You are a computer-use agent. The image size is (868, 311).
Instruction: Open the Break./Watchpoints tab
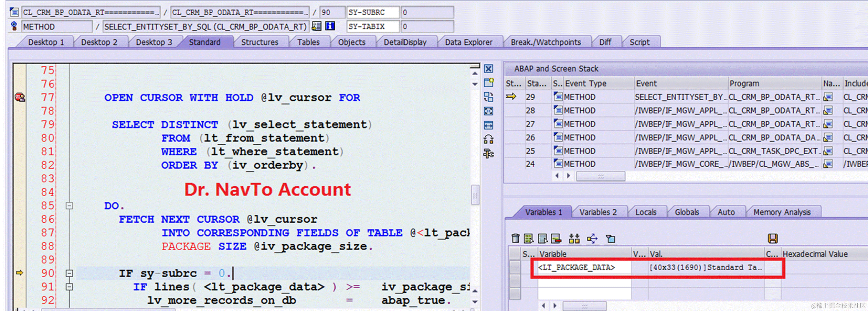click(x=546, y=42)
